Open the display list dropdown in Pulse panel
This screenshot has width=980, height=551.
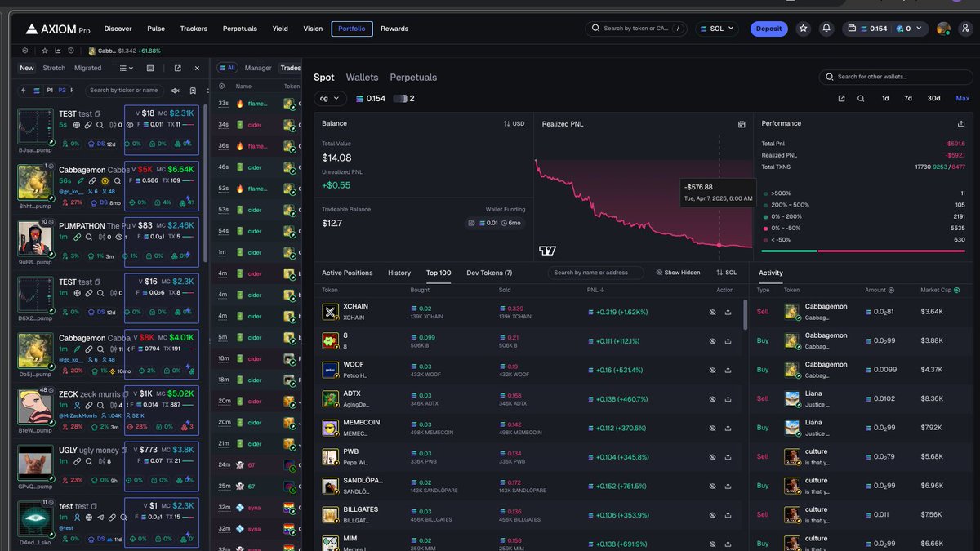point(126,68)
